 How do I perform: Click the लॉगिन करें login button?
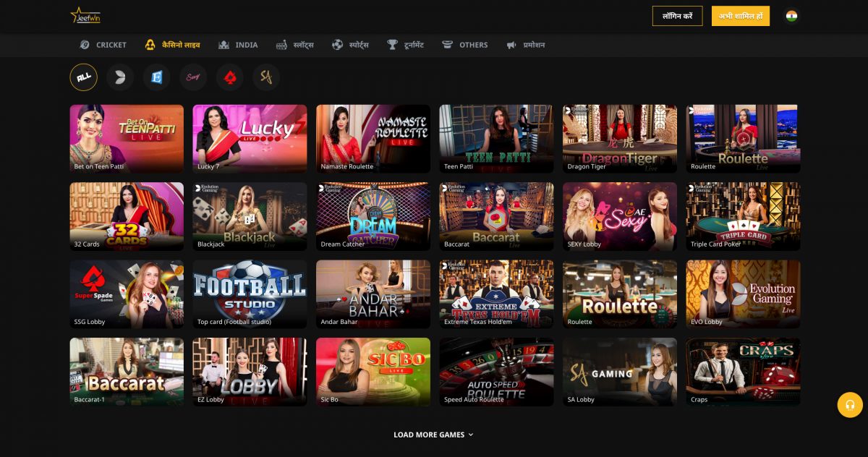coord(677,16)
